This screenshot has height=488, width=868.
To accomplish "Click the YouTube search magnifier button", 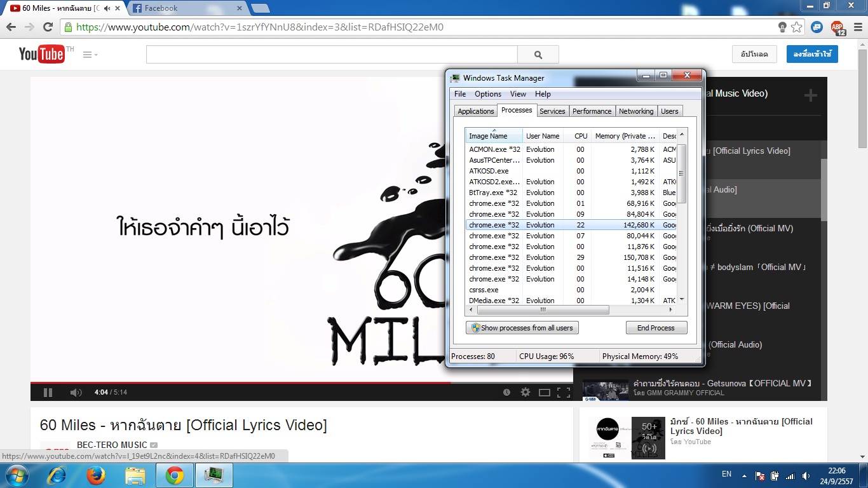I will pyautogui.click(x=538, y=55).
